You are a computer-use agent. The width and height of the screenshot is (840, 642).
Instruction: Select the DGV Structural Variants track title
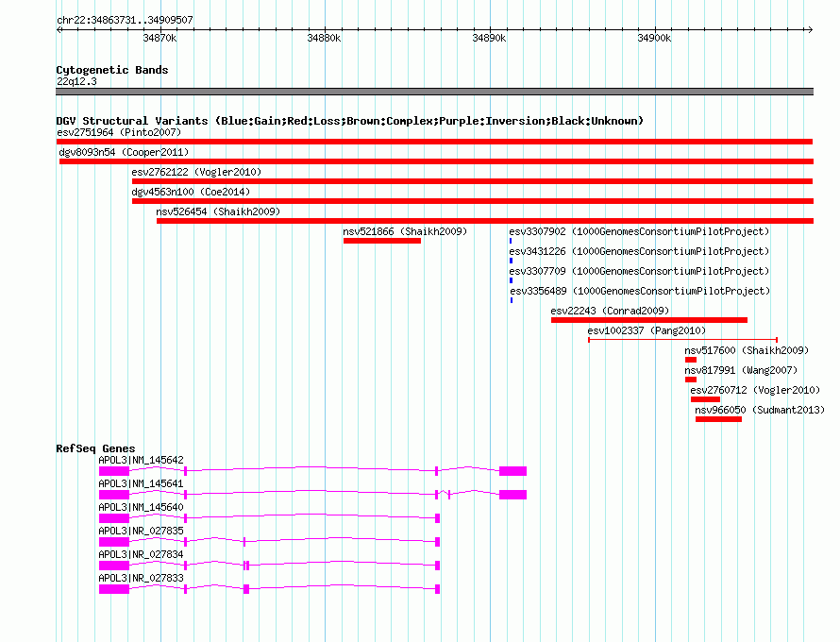350,121
